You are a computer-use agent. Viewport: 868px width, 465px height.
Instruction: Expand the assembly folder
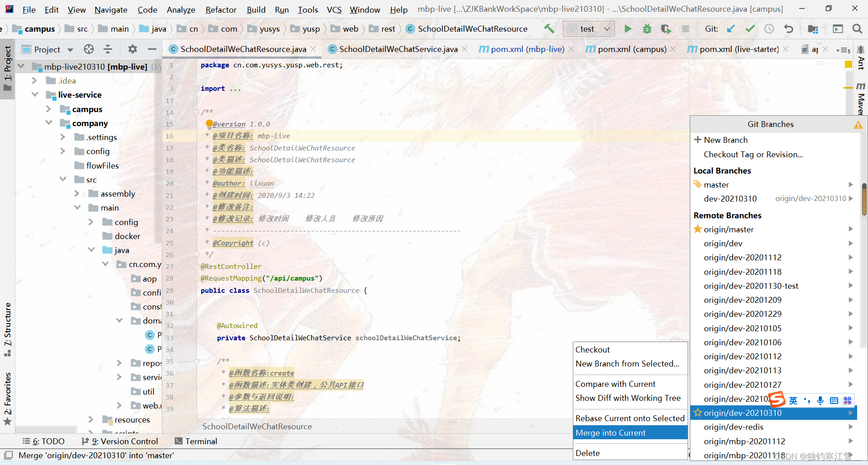point(76,193)
